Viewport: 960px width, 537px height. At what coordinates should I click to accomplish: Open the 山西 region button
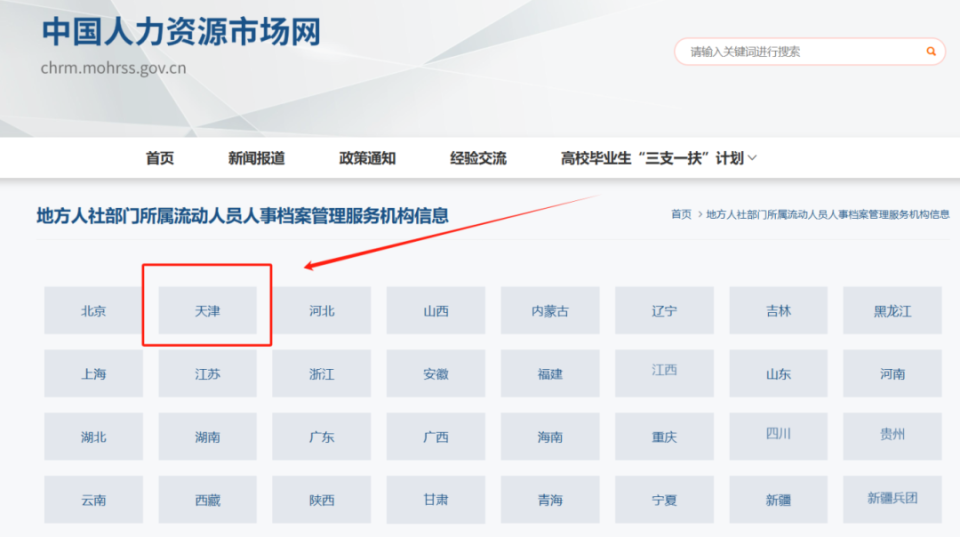point(436,310)
